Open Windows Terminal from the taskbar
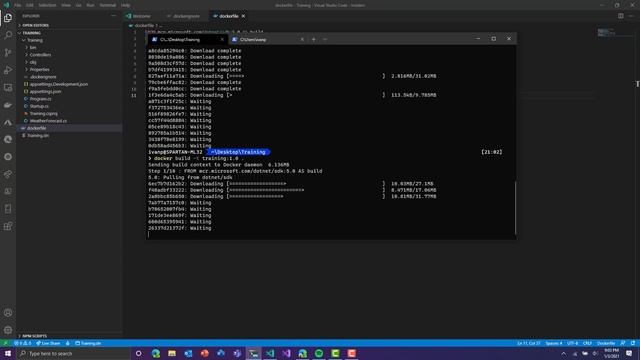Screen dimensions: 640x360 253,353
